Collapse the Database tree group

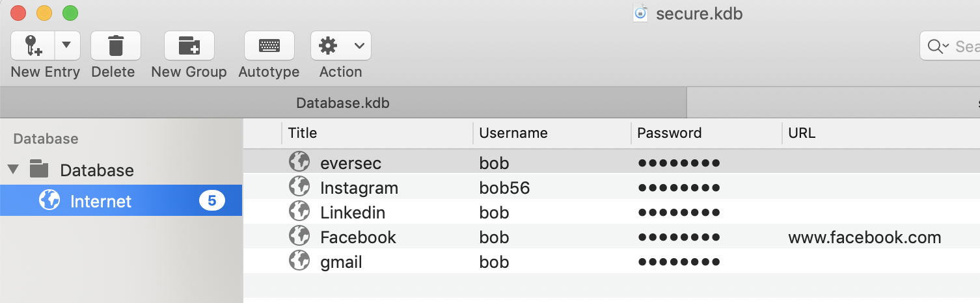[x=13, y=170]
